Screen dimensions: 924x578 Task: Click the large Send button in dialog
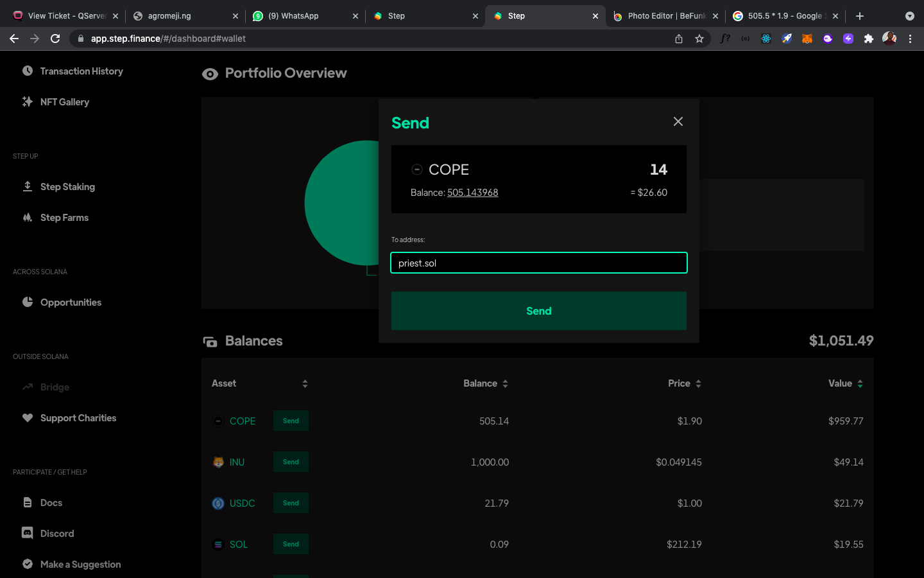[539, 311]
